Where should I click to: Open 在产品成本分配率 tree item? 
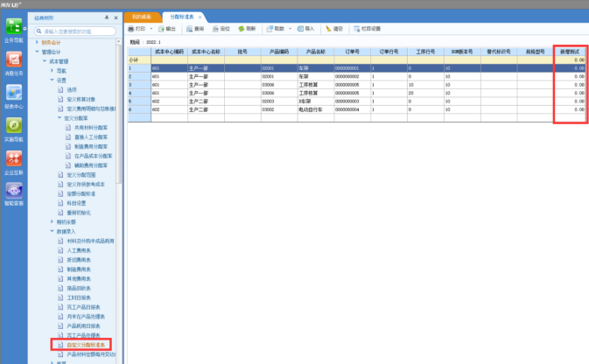tap(93, 156)
